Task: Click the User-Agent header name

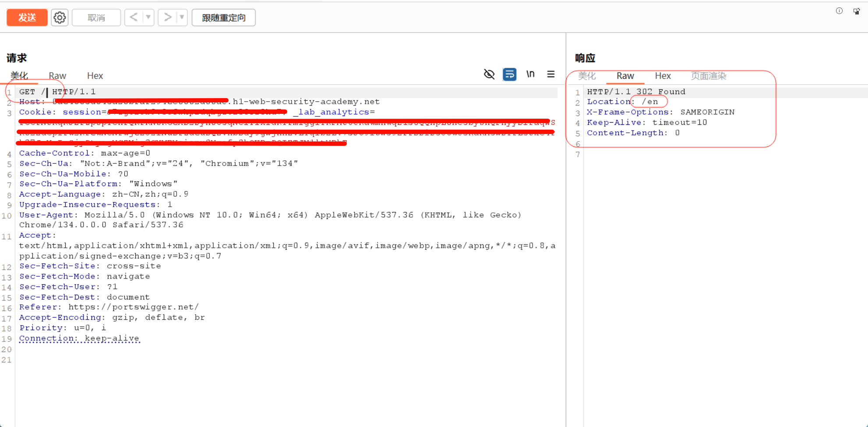Action: tap(46, 215)
